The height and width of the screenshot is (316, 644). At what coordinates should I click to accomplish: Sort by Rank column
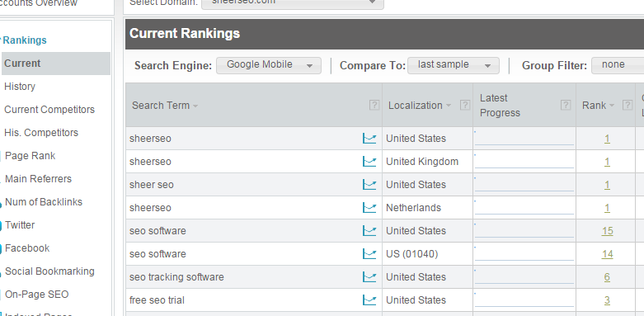[598, 106]
